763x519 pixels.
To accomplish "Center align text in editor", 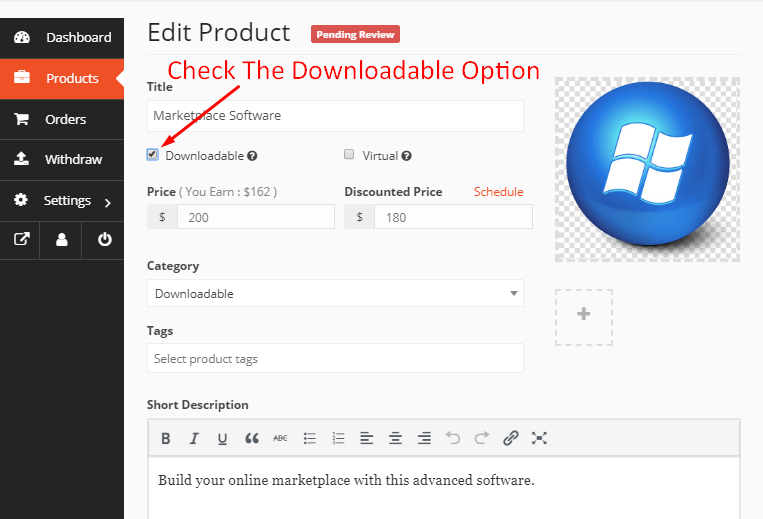I will click(395, 438).
